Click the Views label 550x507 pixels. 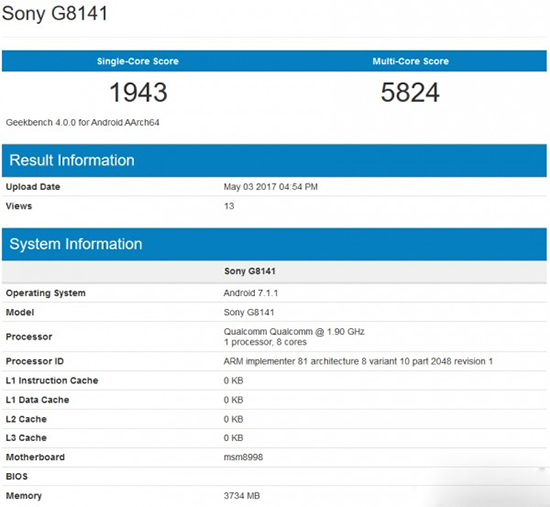[19, 206]
